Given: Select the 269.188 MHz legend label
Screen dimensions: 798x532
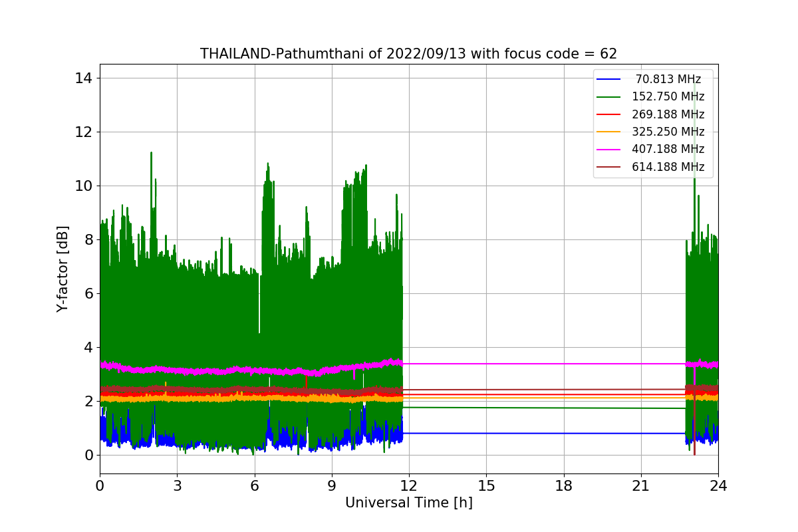Looking at the screenshot, I should coord(668,114).
